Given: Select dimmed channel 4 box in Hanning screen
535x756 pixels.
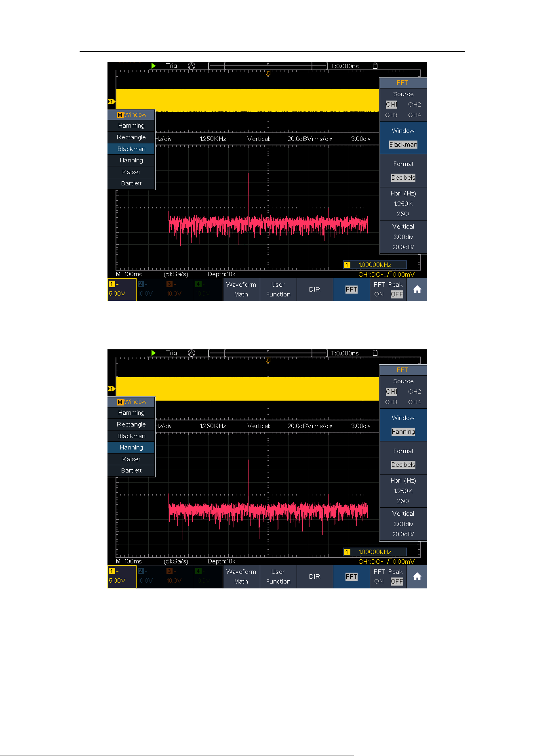Looking at the screenshot, I should 208,577.
